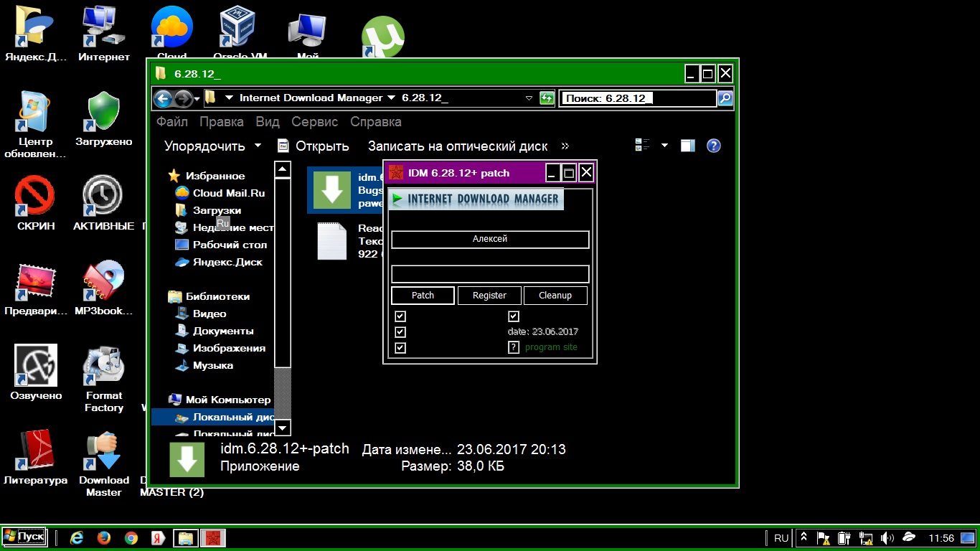Toggle the second left checkbox in patch window

(x=400, y=332)
